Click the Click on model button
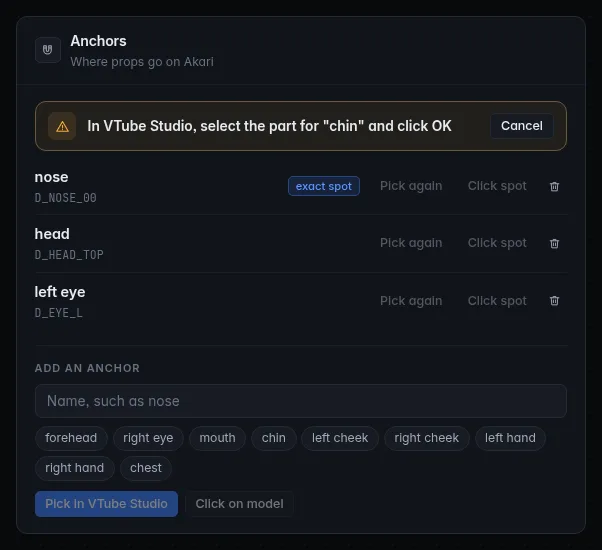602x550 pixels. (240, 504)
